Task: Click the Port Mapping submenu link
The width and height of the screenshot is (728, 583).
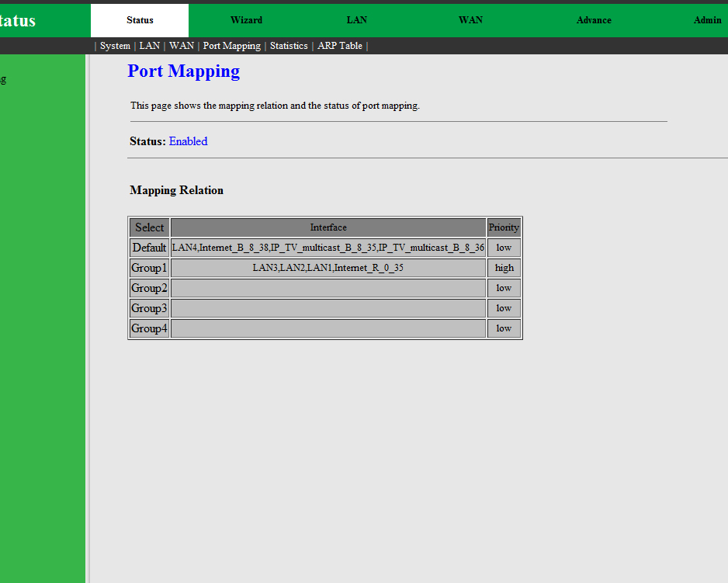Action: (x=231, y=46)
